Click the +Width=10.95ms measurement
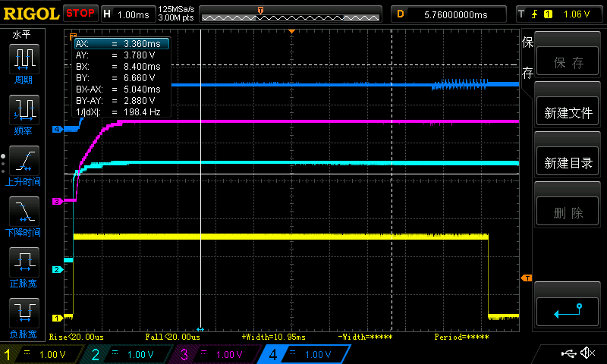This screenshot has width=607, height=364. pyautogui.click(x=273, y=337)
